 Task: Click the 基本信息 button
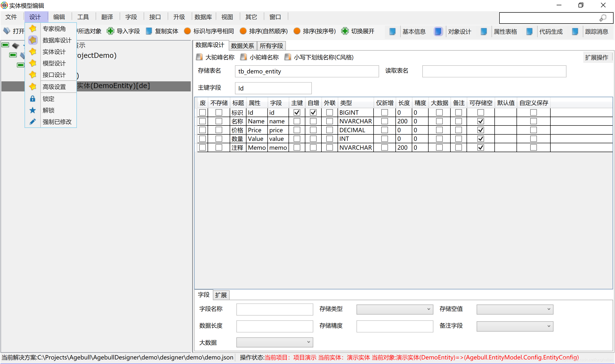pyautogui.click(x=414, y=32)
